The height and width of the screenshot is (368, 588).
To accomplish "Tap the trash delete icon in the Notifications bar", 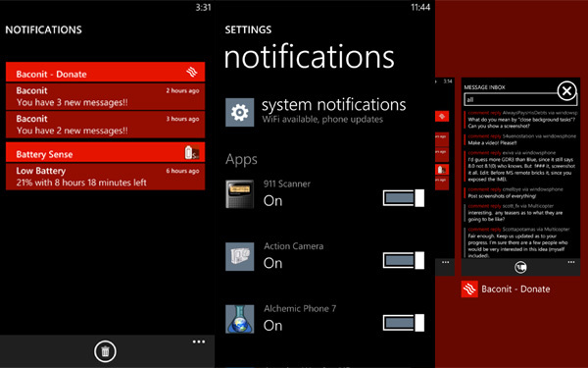I will coord(105,351).
